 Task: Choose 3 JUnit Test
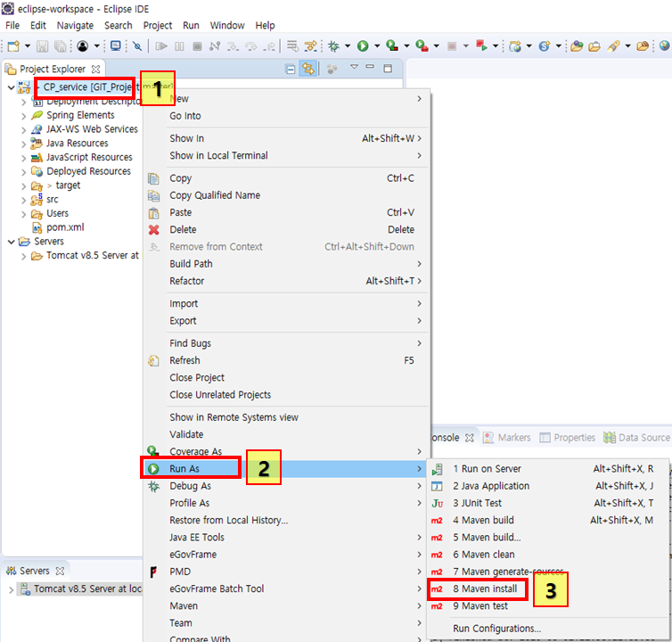pos(548,503)
